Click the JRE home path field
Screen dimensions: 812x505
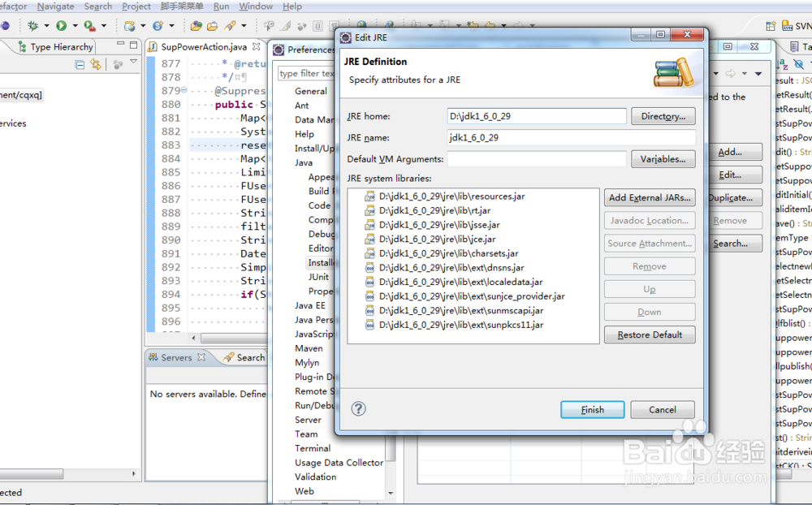point(537,116)
